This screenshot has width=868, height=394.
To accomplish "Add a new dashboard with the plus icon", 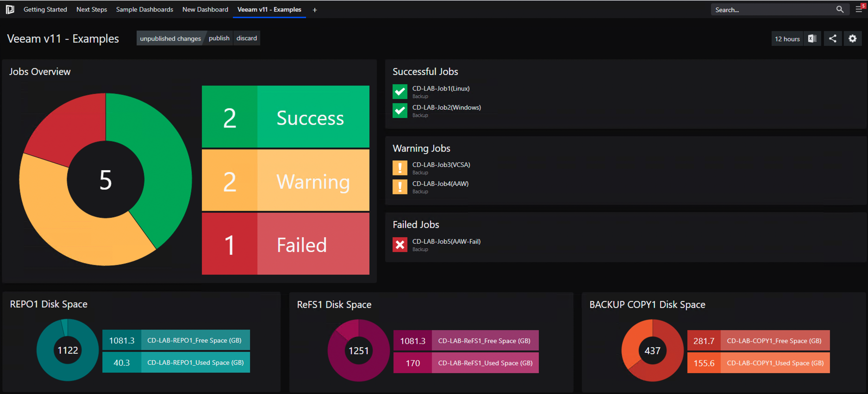I will tap(315, 10).
